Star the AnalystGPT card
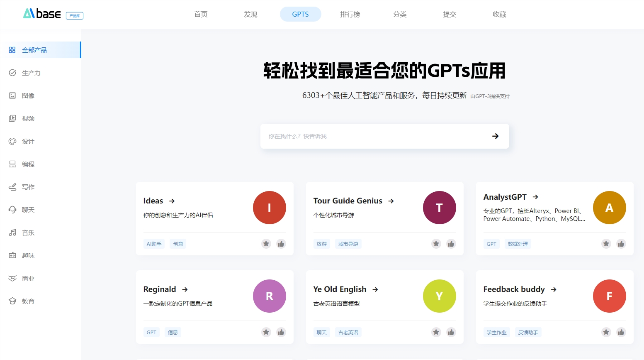Image resolution: width=644 pixels, height=360 pixels. click(x=606, y=244)
